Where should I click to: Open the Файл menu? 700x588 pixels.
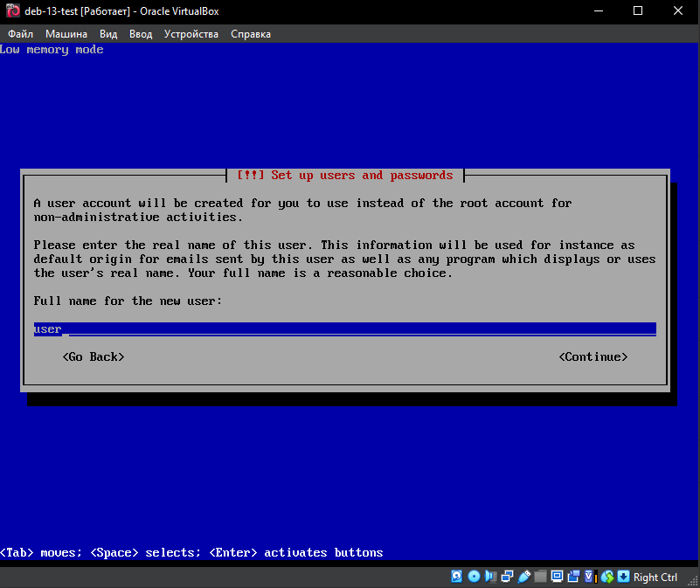[20, 34]
